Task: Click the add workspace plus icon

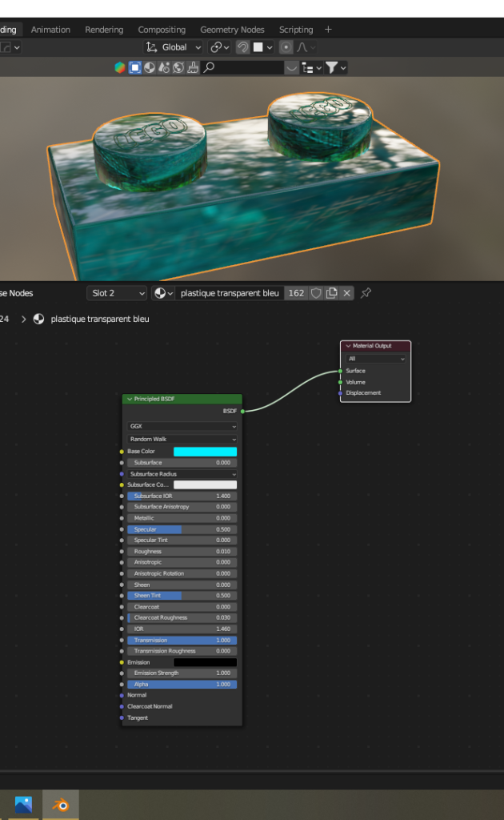Action: 328,30
